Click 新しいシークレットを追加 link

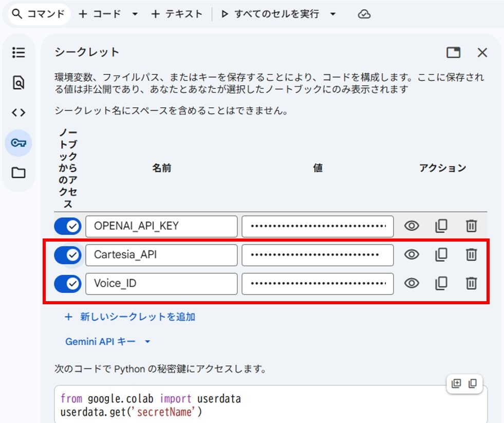click(x=130, y=317)
